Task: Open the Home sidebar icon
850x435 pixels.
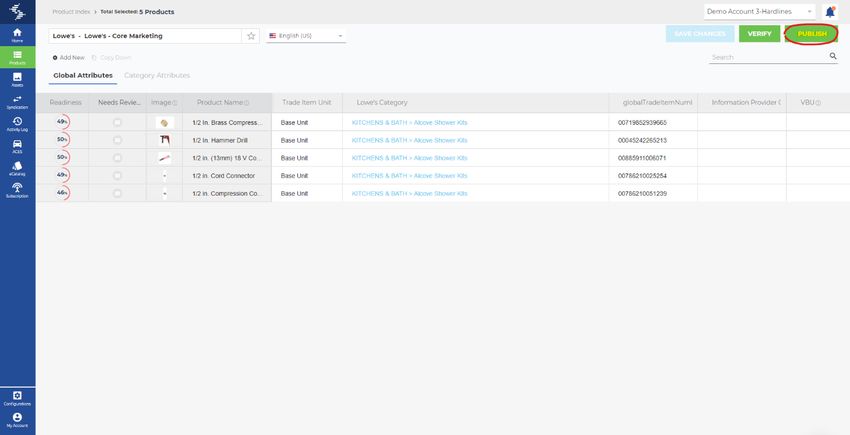Action: pos(17,35)
